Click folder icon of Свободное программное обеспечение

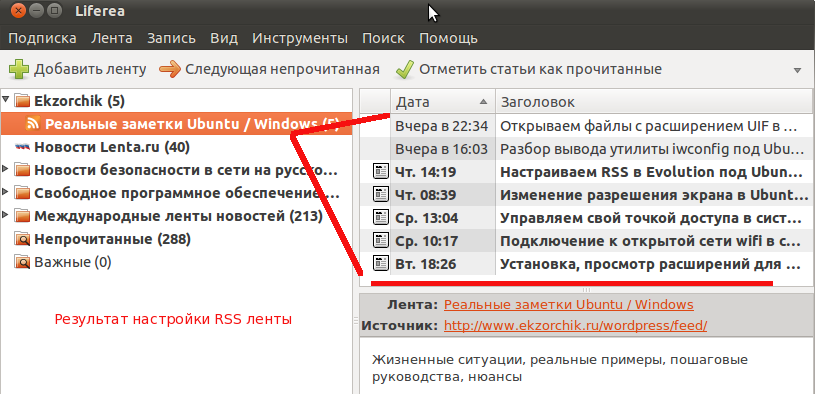point(22,193)
